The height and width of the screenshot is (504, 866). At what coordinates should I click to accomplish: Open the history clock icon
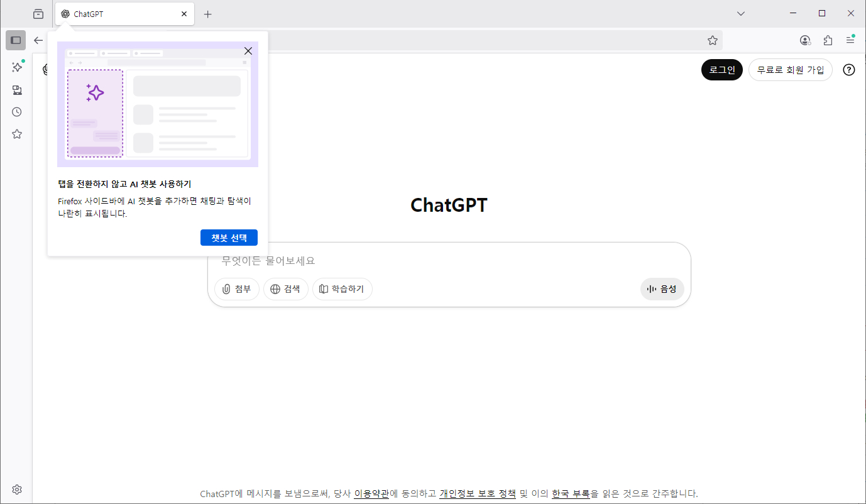pyautogui.click(x=17, y=112)
